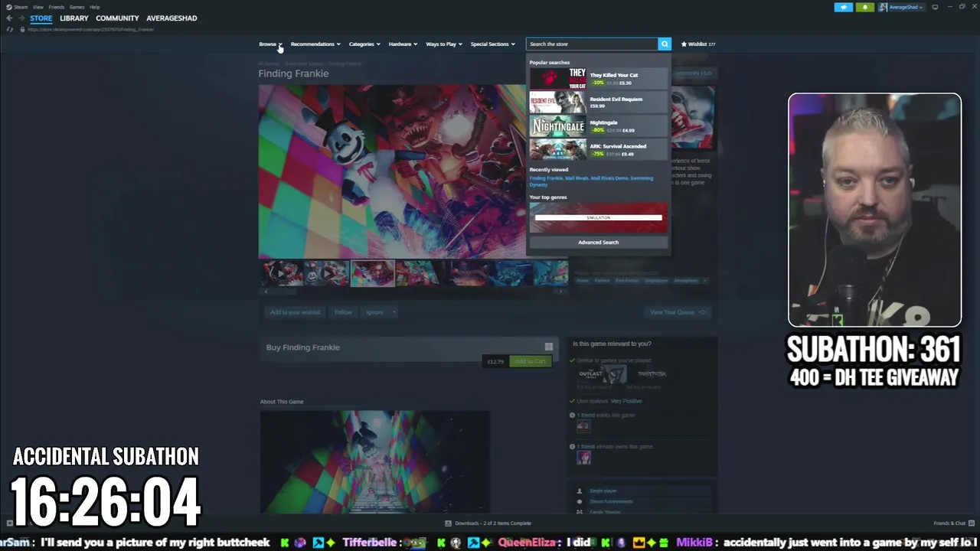The image size is (980, 551).
Task: Click the Wishlist star icon
Action: tap(684, 44)
